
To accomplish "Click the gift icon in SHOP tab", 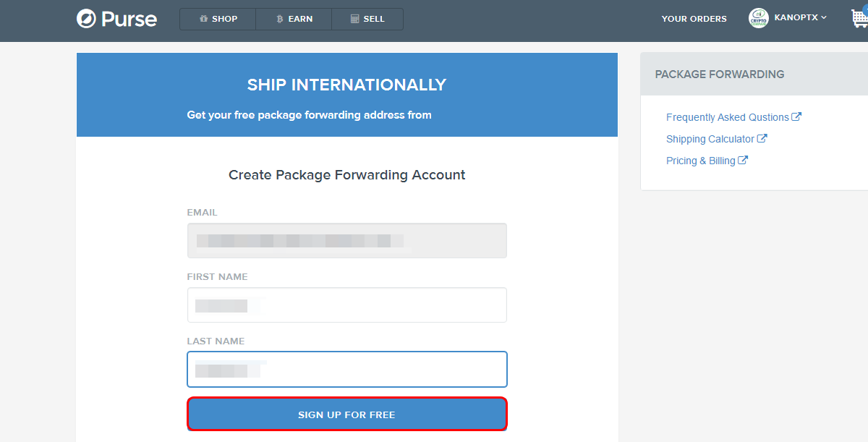I will [x=203, y=19].
